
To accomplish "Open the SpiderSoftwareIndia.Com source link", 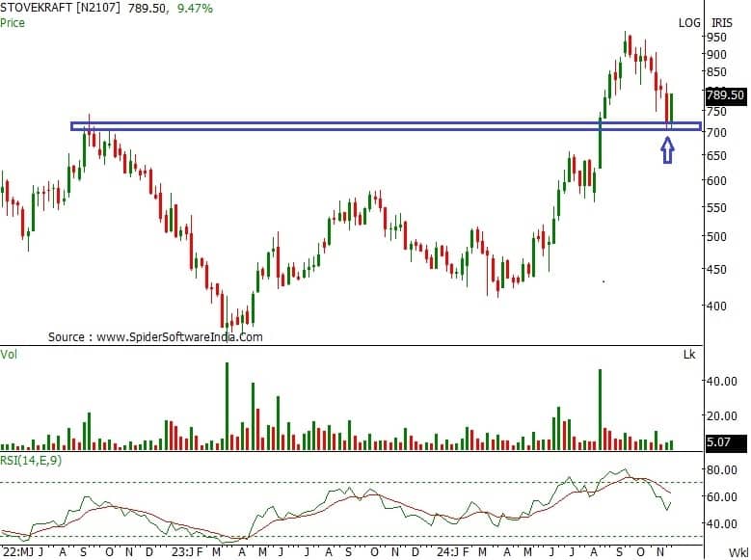I will click(155, 337).
